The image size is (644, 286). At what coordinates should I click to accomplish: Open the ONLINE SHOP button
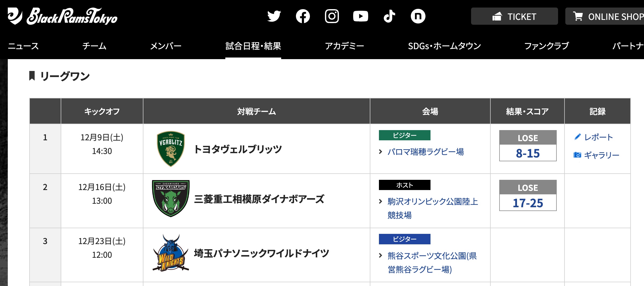[x=605, y=16]
